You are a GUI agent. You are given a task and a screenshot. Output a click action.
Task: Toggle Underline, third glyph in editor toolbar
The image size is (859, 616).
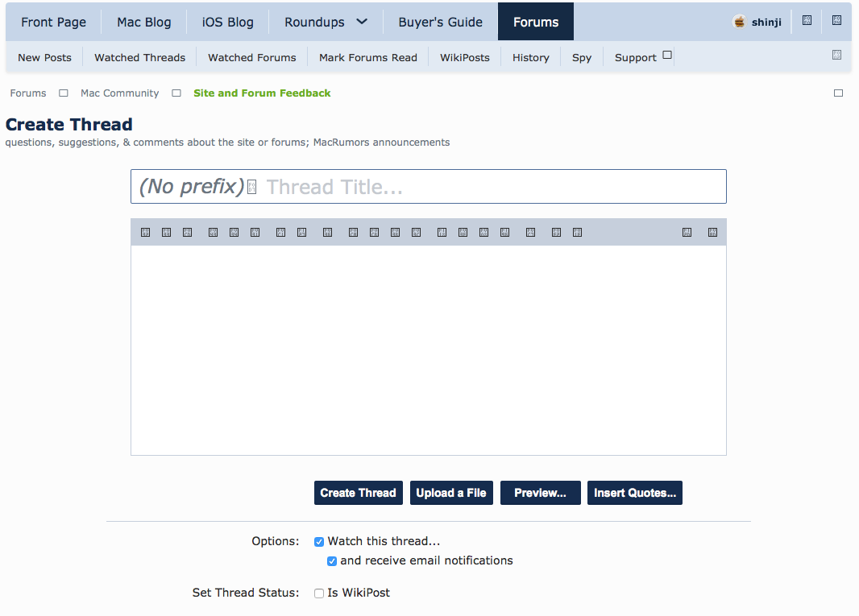coord(188,232)
